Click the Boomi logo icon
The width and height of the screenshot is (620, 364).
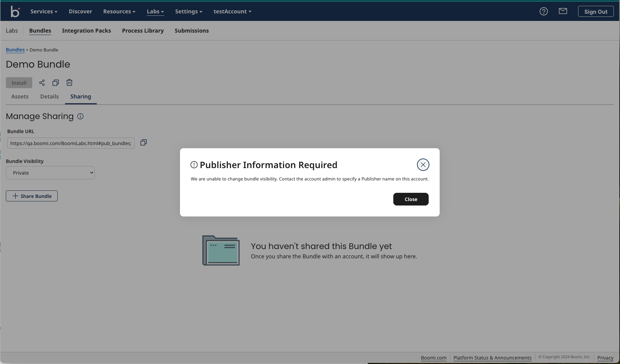pyautogui.click(x=15, y=12)
